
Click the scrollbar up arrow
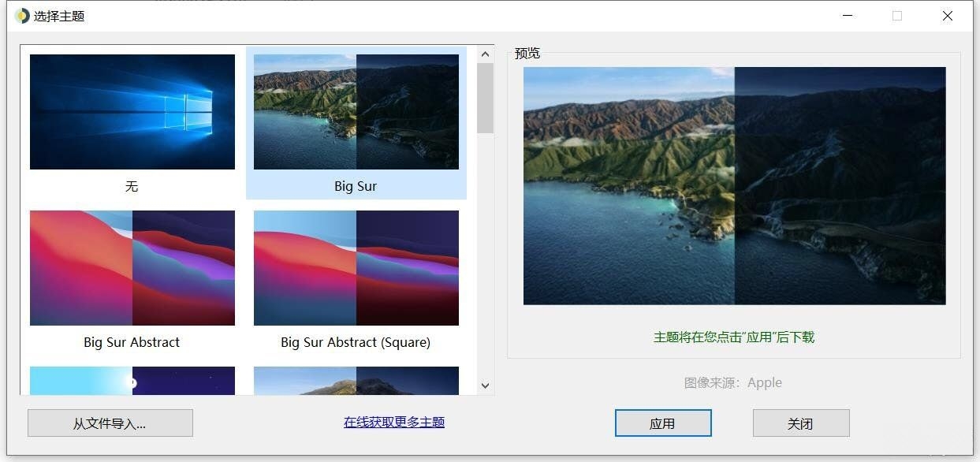pos(485,53)
